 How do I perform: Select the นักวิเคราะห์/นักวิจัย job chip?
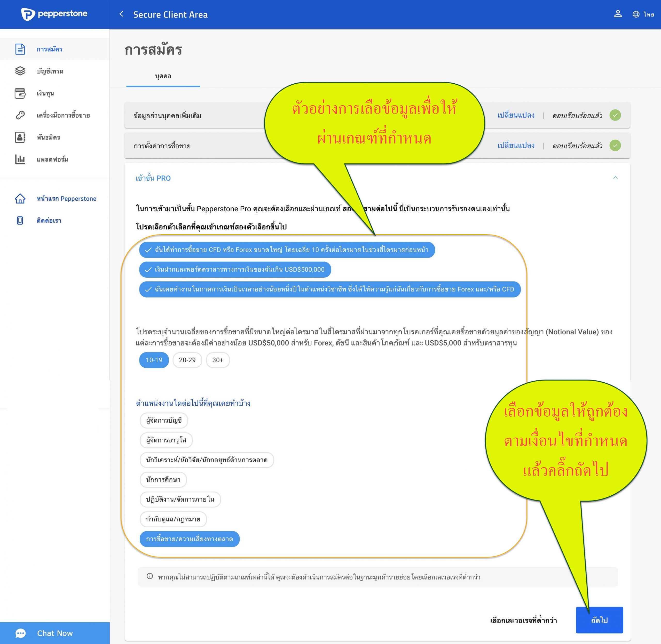tap(207, 460)
